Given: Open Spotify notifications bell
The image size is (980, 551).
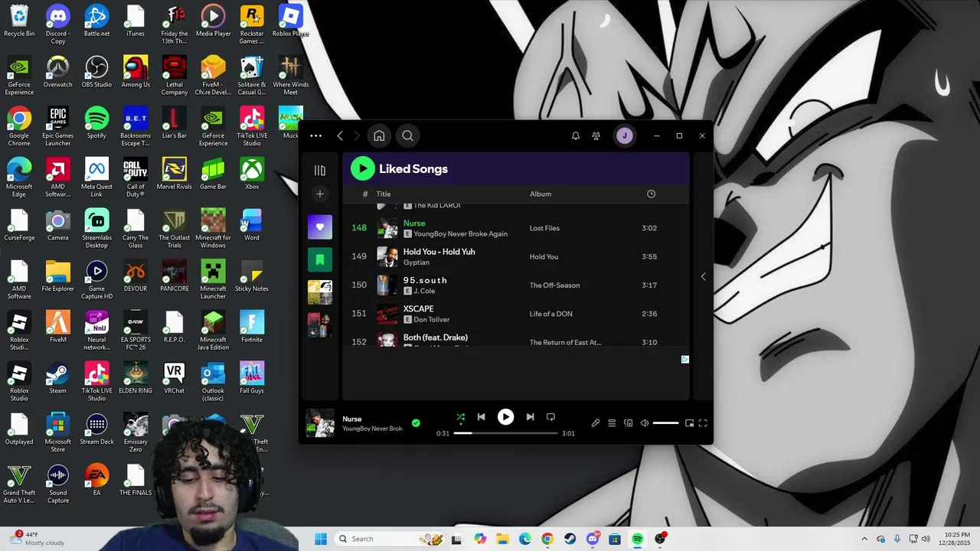Looking at the screenshot, I should pyautogui.click(x=575, y=136).
